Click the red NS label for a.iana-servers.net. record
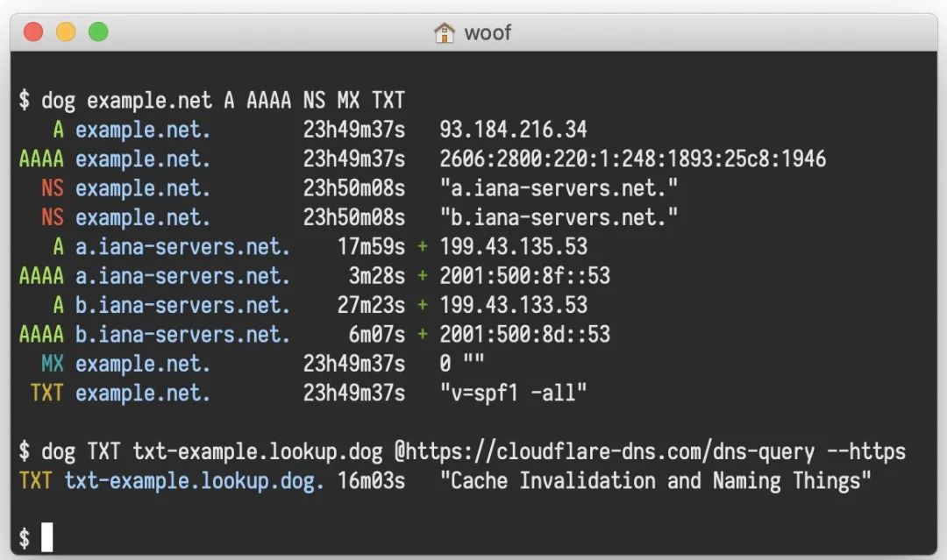This screenshot has width=947, height=560. coord(53,188)
